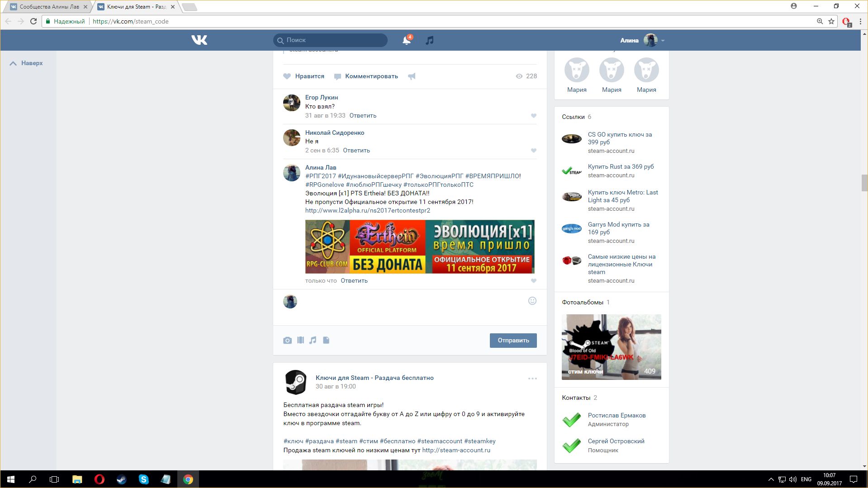The image size is (868, 488).
Task: Click the Нравится like button
Action: [304, 76]
